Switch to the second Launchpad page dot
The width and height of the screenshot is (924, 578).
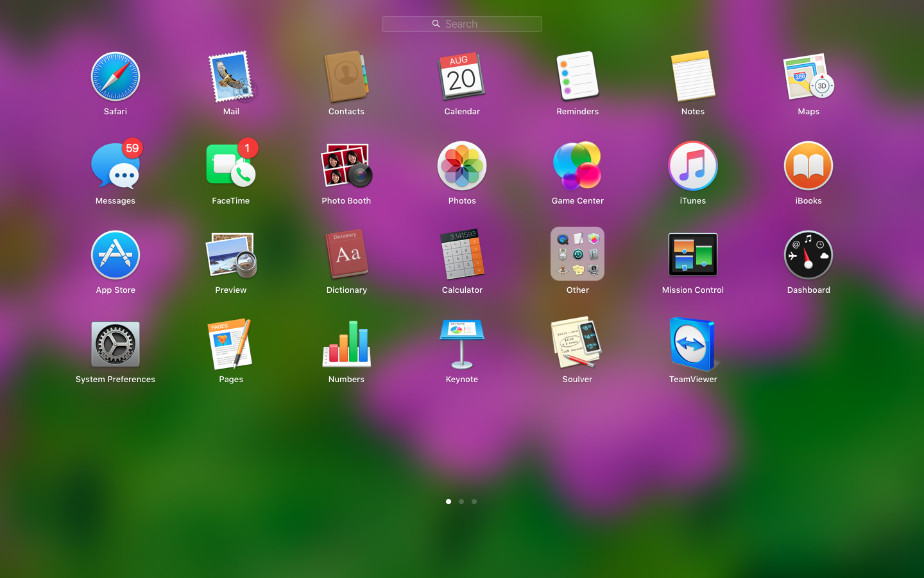coord(461,502)
